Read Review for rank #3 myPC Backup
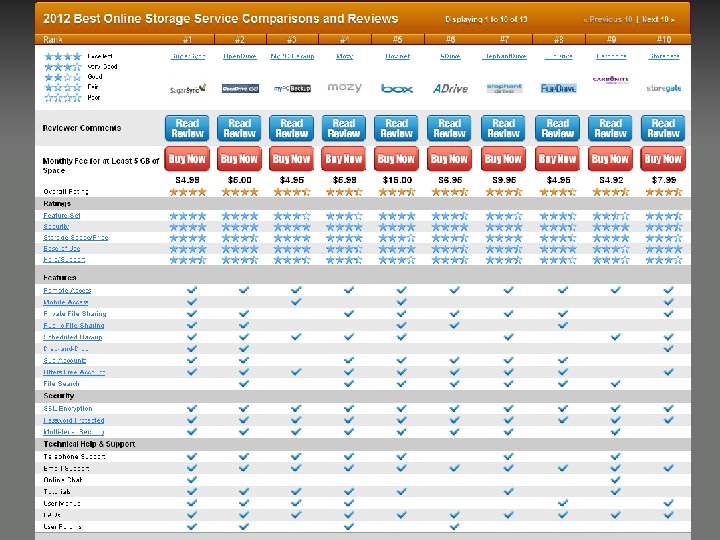Screen dimensions: 720x540 click(292, 128)
